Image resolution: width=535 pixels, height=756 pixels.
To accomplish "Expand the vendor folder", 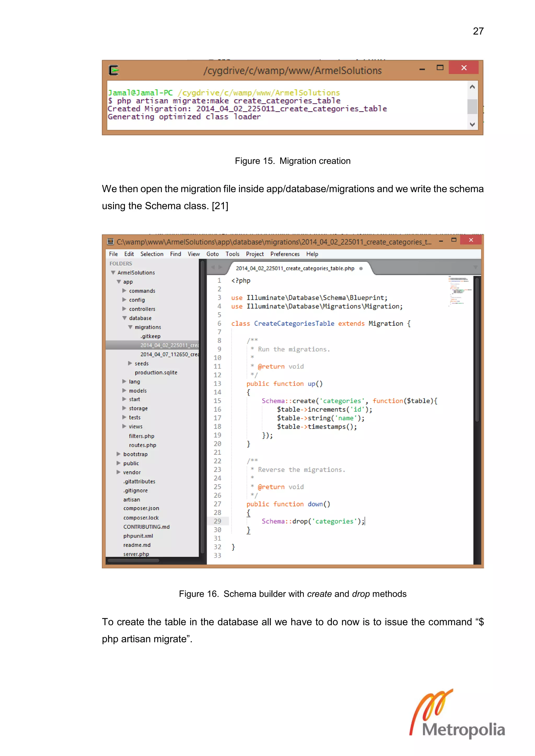I will point(119,472).
